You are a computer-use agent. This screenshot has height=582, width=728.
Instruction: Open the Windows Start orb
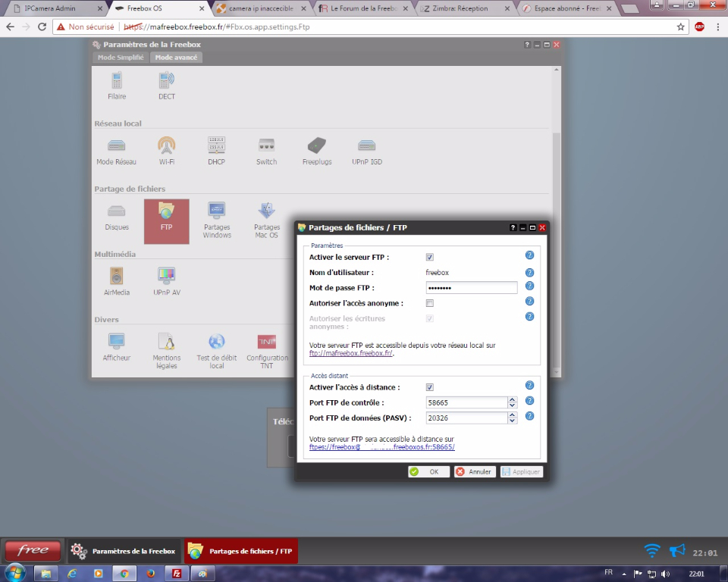pos(15,573)
